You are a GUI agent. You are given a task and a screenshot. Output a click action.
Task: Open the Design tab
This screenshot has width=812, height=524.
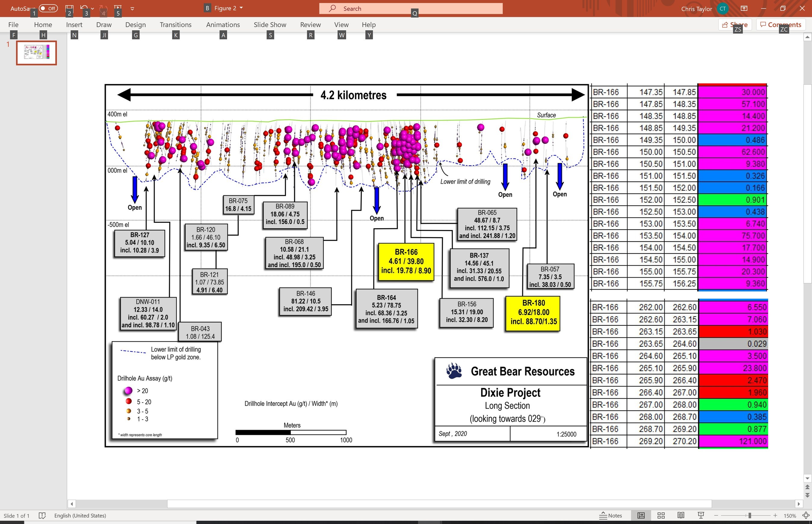[x=136, y=25]
